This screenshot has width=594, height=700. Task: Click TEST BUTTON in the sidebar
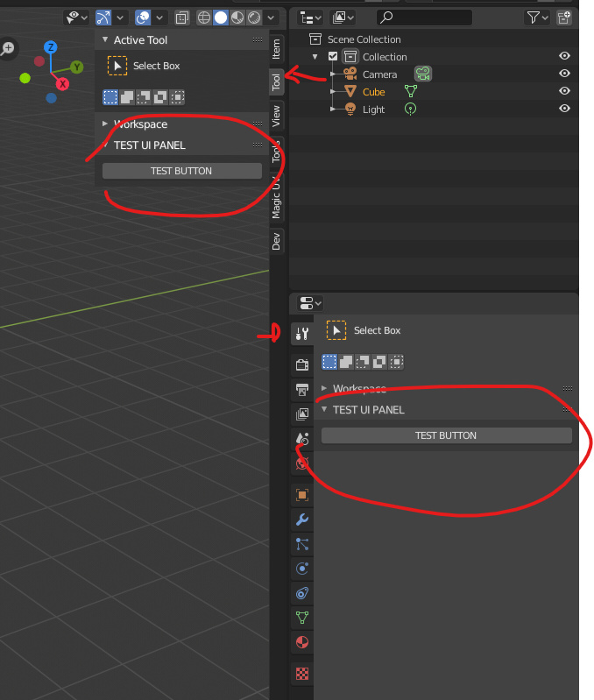pyautogui.click(x=182, y=171)
